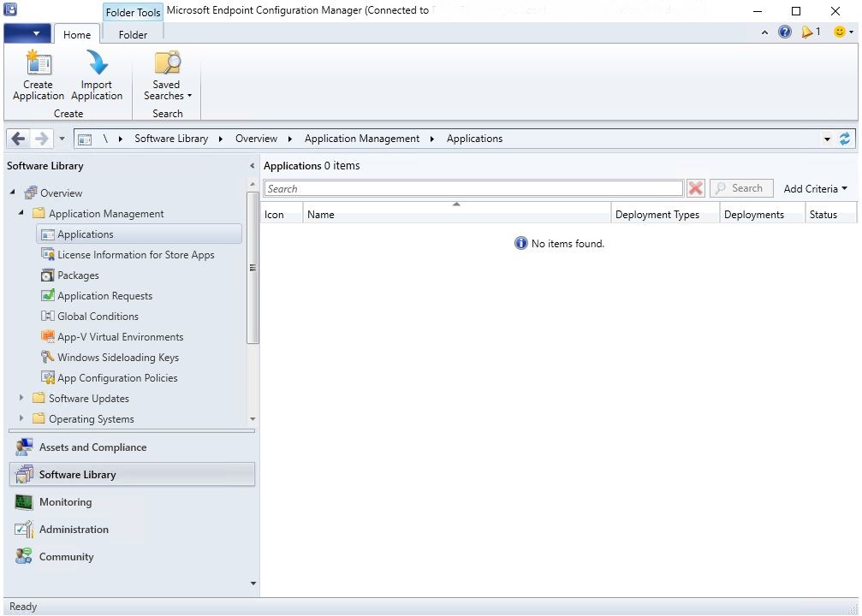Collapse the Application Management tree node
Image resolution: width=862 pixels, height=616 pixels.
coord(21,213)
